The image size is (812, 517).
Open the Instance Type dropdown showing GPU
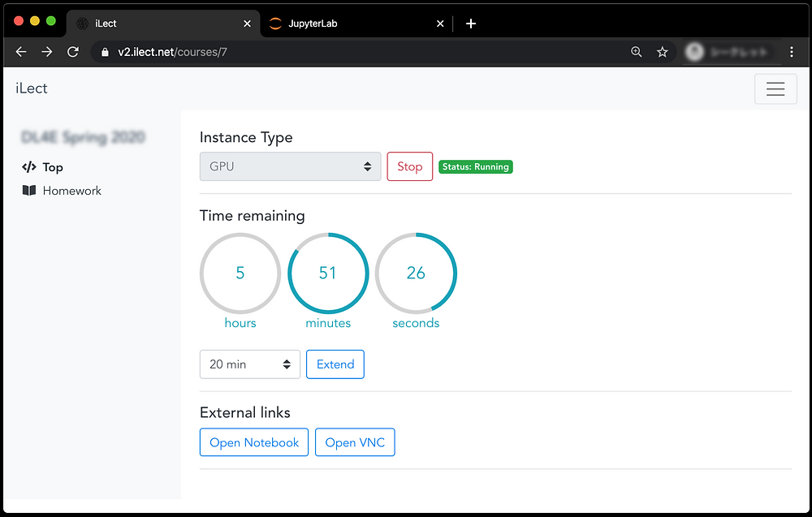[290, 166]
